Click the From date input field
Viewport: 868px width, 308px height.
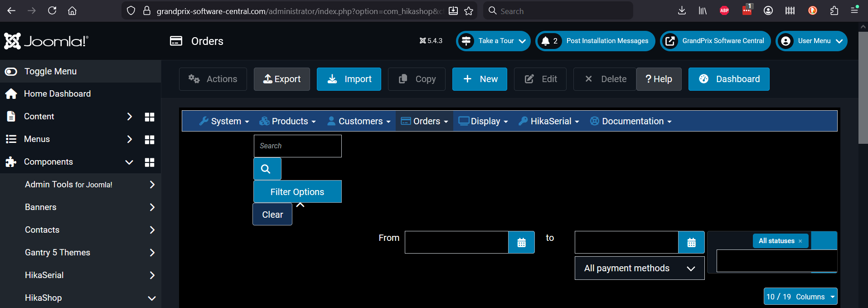456,242
